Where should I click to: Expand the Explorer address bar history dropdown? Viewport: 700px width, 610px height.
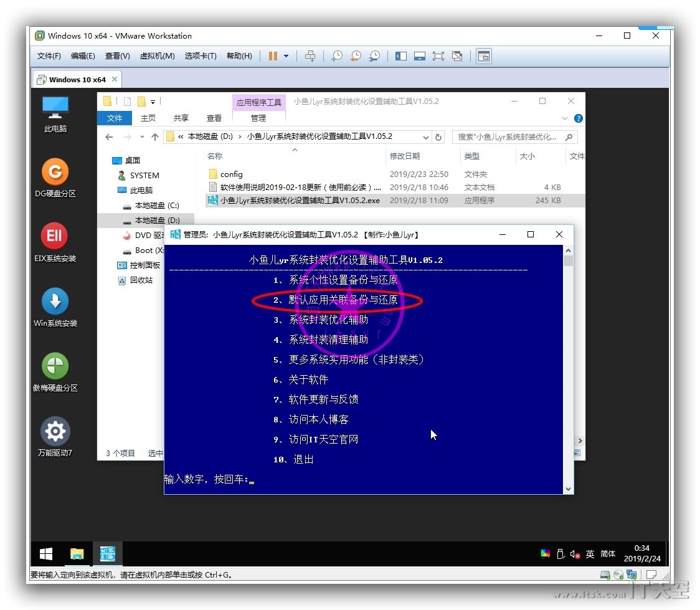point(425,137)
